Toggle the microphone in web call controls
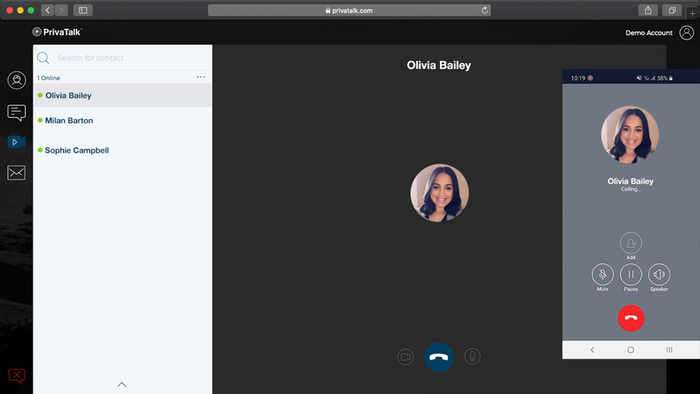Screen dimensions: 700x394 pyautogui.click(x=472, y=357)
